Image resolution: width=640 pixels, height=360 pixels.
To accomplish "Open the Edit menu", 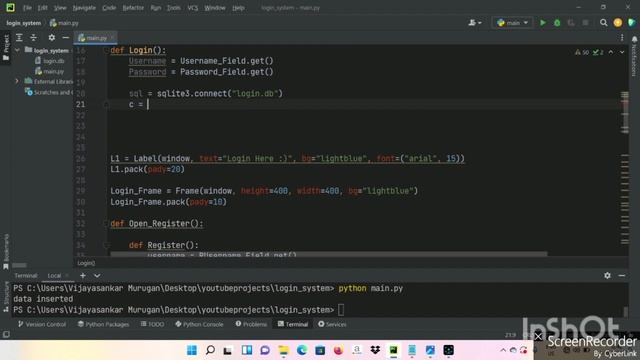I will tap(42, 8).
